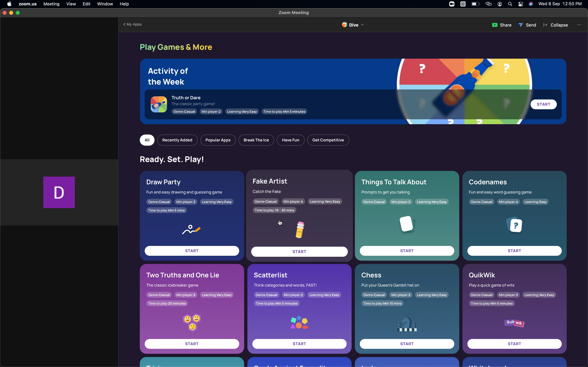Filter by Recently Added
Viewport: 588px width, 367px height.
[x=177, y=140]
